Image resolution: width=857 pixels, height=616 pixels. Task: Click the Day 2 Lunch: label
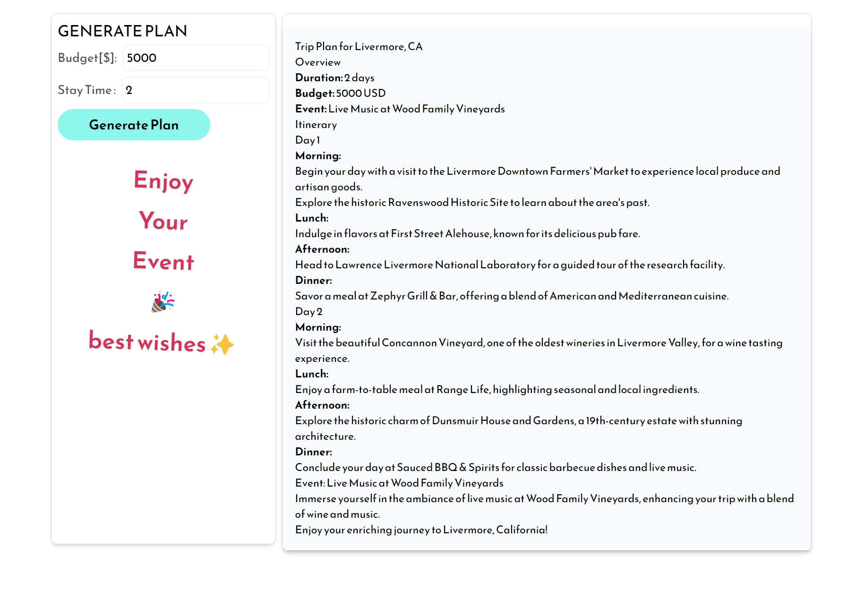[312, 374]
